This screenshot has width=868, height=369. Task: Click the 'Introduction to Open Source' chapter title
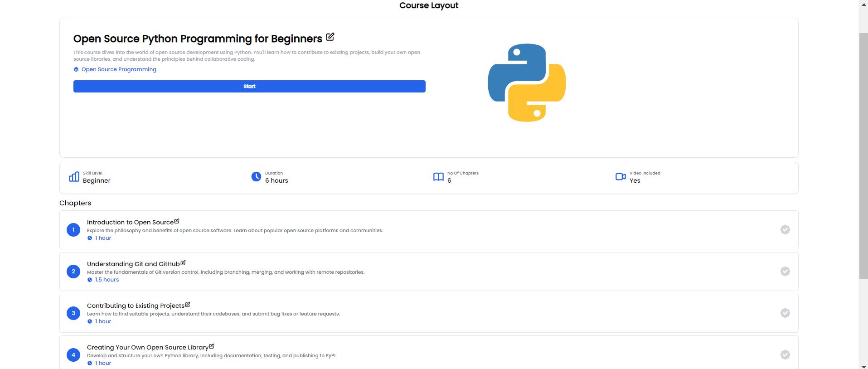point(130,222)
